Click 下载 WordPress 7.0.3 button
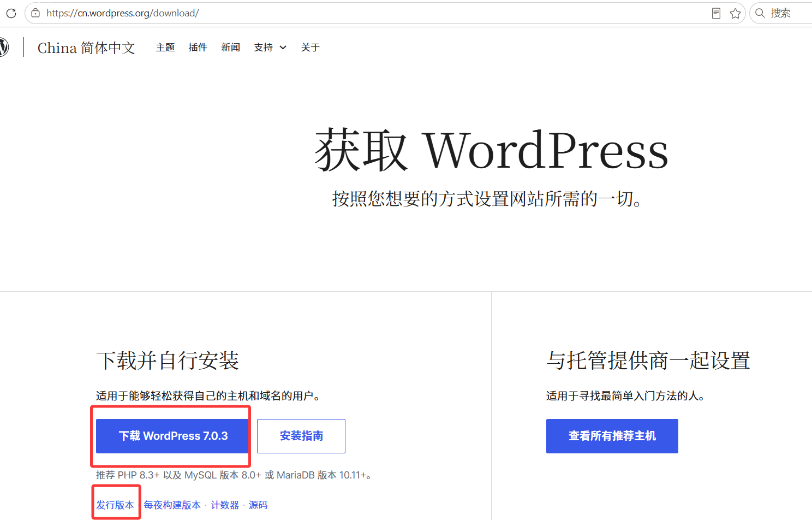The image size is (812, 520). coord(173,436)
